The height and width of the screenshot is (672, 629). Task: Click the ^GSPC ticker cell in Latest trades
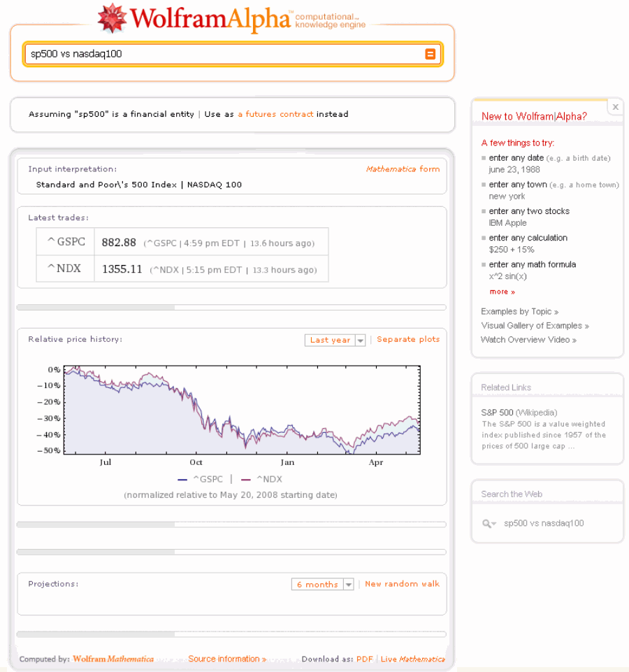tap(66, 242)
